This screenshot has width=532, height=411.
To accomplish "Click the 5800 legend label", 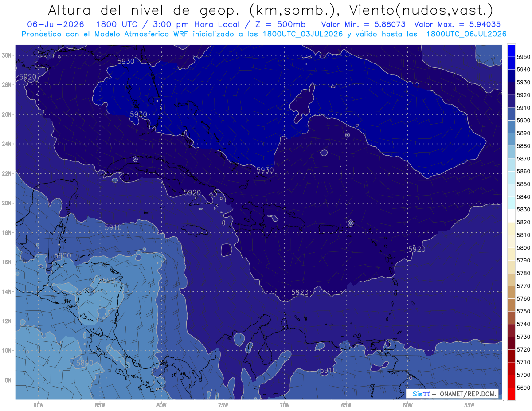I will pyautogui.click(x=524, y=247).
